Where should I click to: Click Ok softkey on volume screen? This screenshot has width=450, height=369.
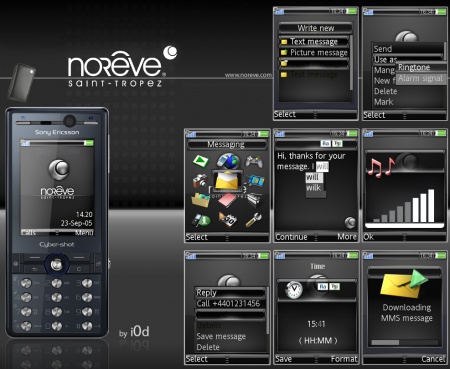(x=368, y=237)
